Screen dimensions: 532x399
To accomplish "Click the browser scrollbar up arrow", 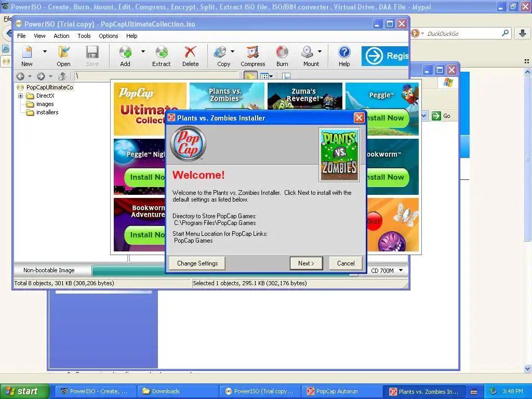I will (527, 72).
